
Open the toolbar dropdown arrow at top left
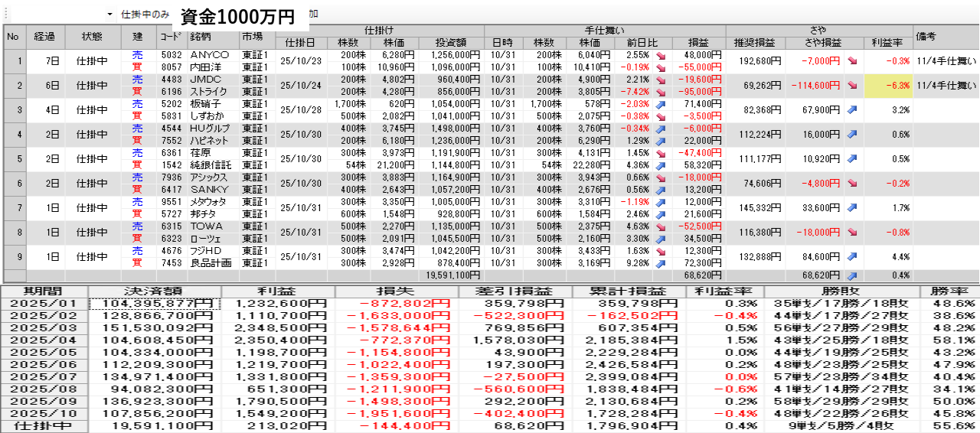pyautogui.click(x=109, y=15)
